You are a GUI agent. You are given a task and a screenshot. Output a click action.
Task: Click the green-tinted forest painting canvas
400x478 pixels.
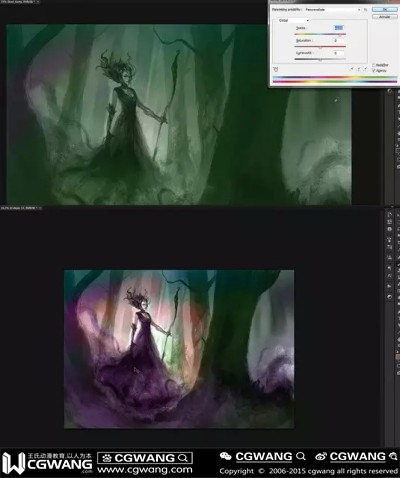click(179, 114)
